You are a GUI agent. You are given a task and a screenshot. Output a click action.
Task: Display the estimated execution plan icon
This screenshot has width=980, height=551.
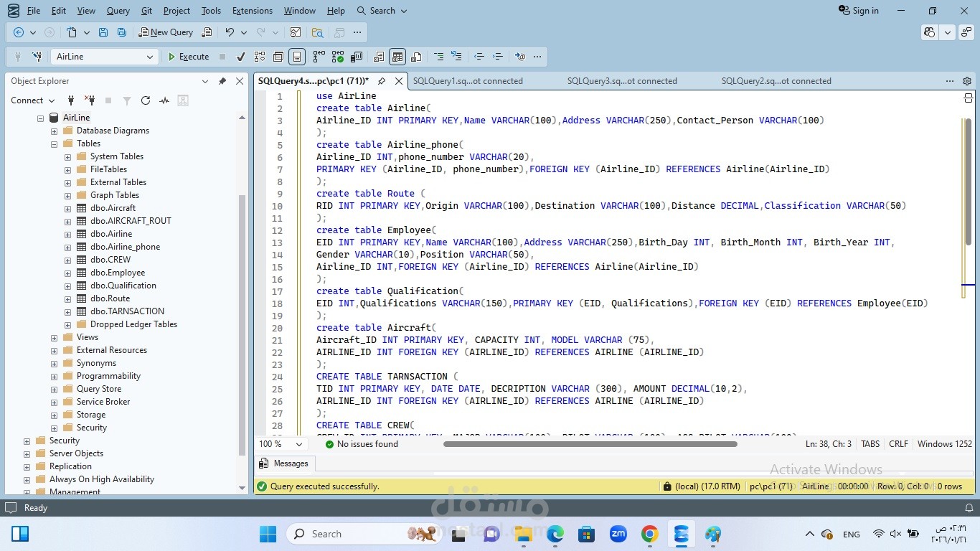[260, 57]
